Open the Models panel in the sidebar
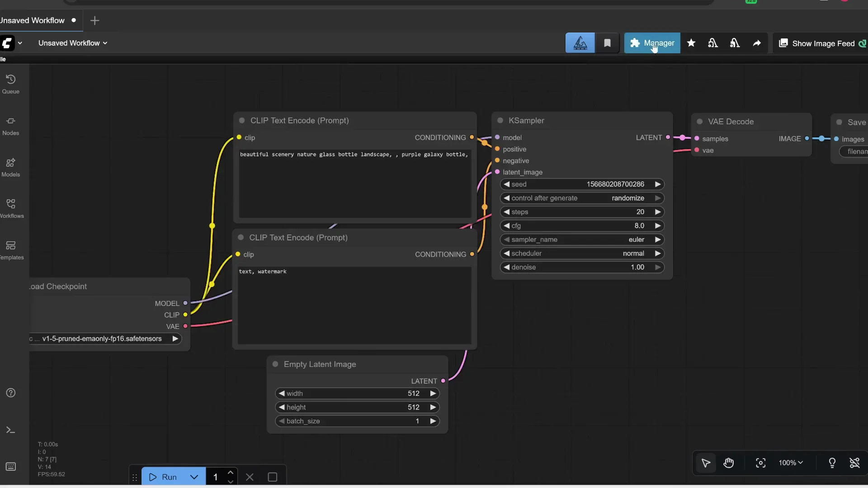The image size is (868, 488). (x=11, y=167)
